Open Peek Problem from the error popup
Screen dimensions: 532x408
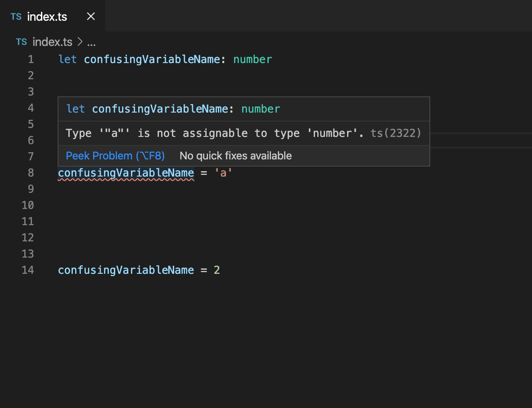115,155
